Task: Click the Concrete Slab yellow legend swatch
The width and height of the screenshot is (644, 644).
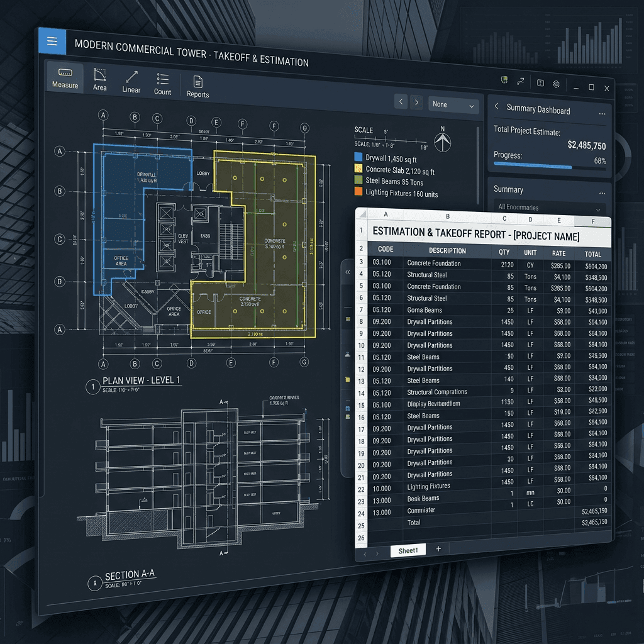Action: click(x=358, y=169)
